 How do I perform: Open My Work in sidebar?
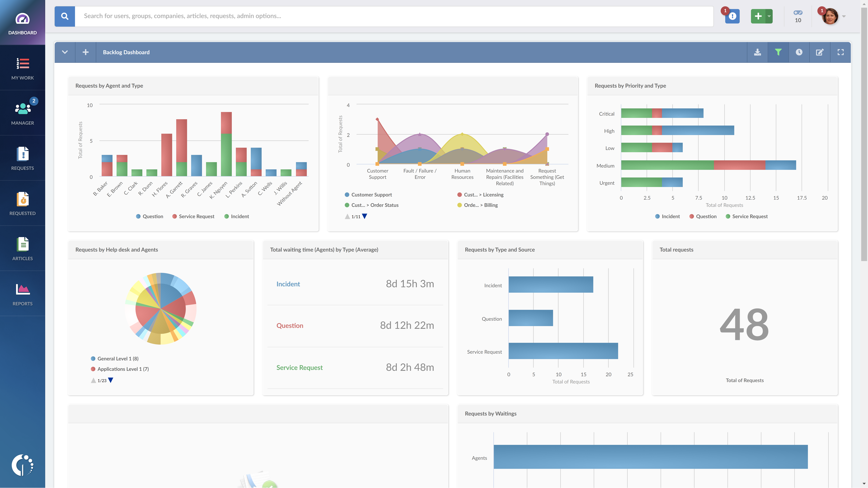[23, 68]
